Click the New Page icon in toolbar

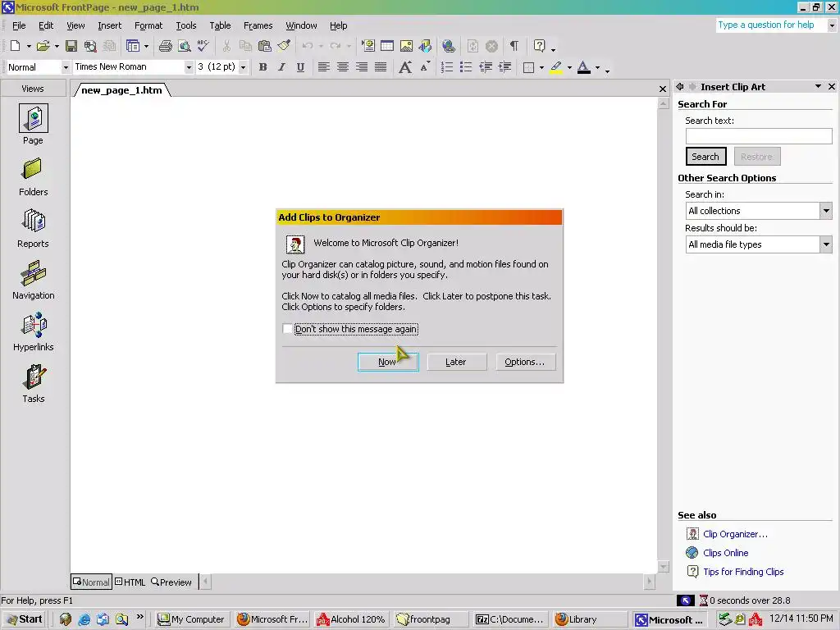coord(15,46)
